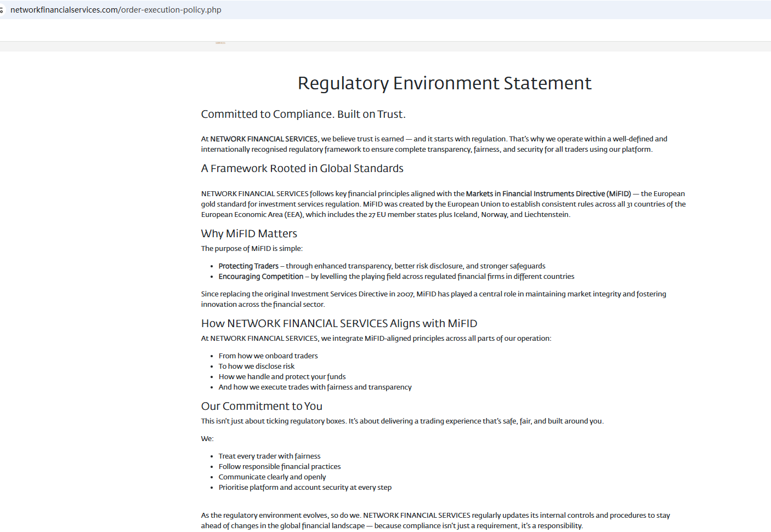Click the networkfinancialservices.com URL in address bar
Viewport: 771px width, 532px height.
[116, 10]
